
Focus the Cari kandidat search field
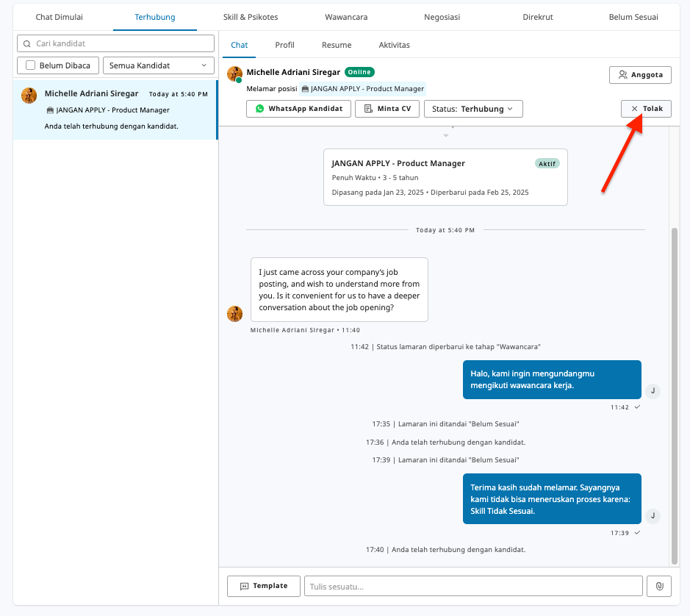click(115, 43)
